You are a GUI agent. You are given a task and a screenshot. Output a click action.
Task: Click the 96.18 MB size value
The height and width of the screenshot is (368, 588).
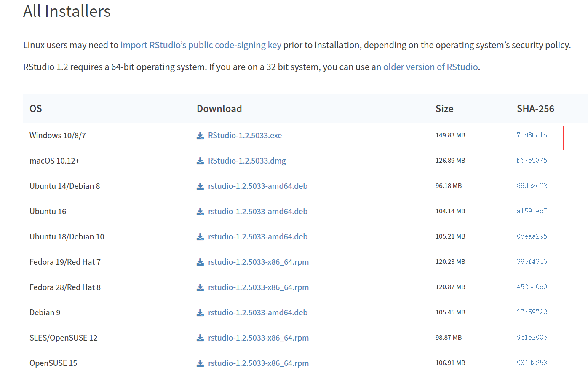tap(449, 186)
